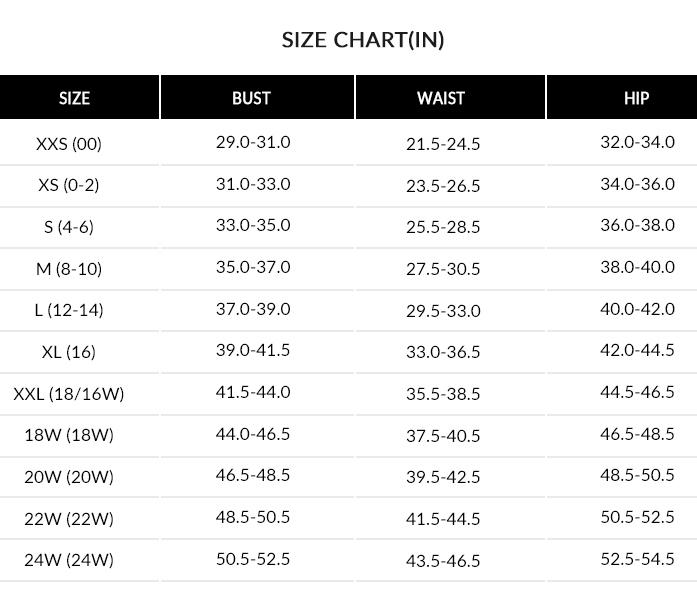Click the SIZE column header

[74, 98]
